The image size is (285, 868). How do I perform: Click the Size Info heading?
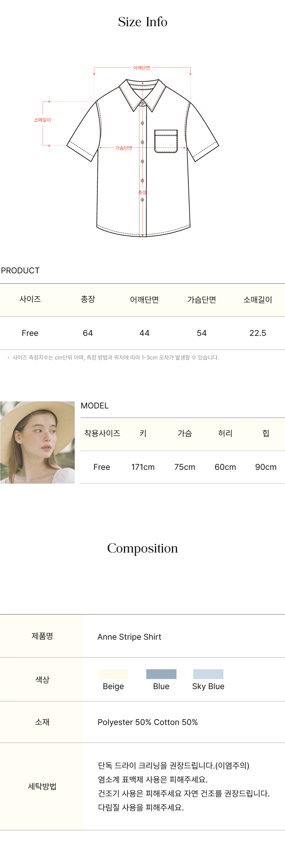(x=143, y=22)
